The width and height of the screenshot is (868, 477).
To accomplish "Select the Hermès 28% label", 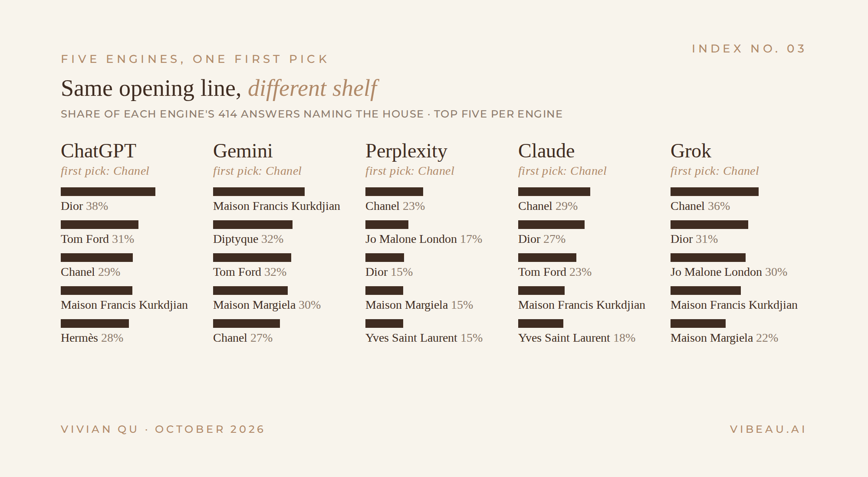I will [x=92, y=338].
